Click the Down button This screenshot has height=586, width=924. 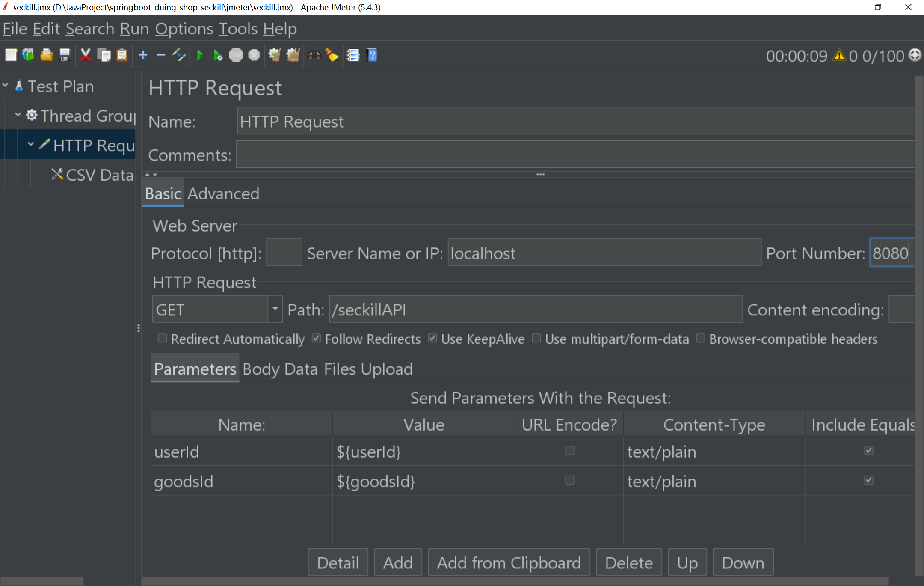pyautogui.click(x=743, y=562)
